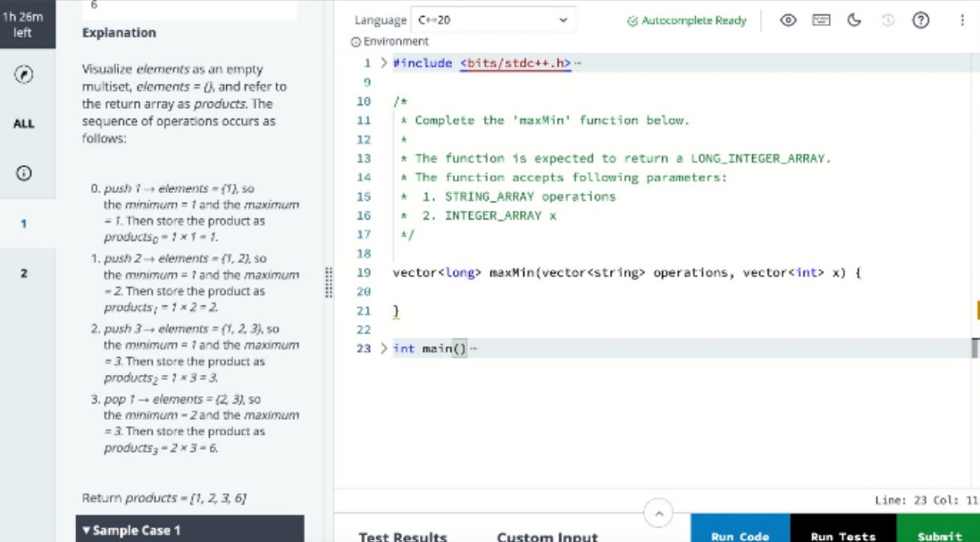The image size is (980, 542).
Task: Go to question 1 in sidebar
Action: [24, 223]
